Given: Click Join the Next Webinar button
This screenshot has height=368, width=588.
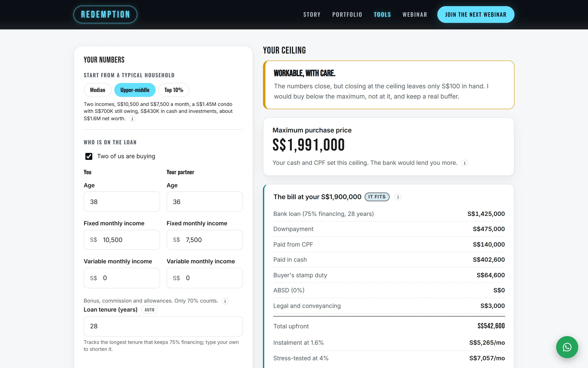Looking at the screenshot, I should 476,15.
